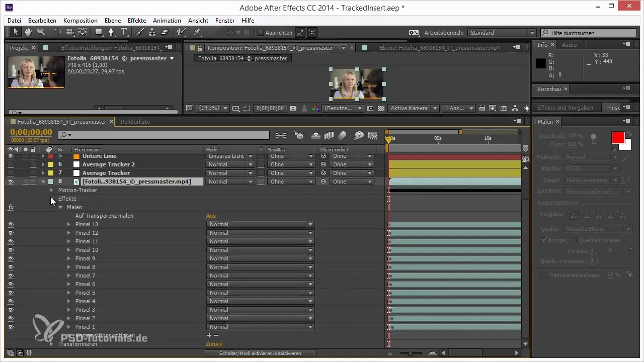The width and height of the screenshot is (644, 362).
Task: Open blend mode dropdown for Pinsel 10
Action: [x=260, y=250]
